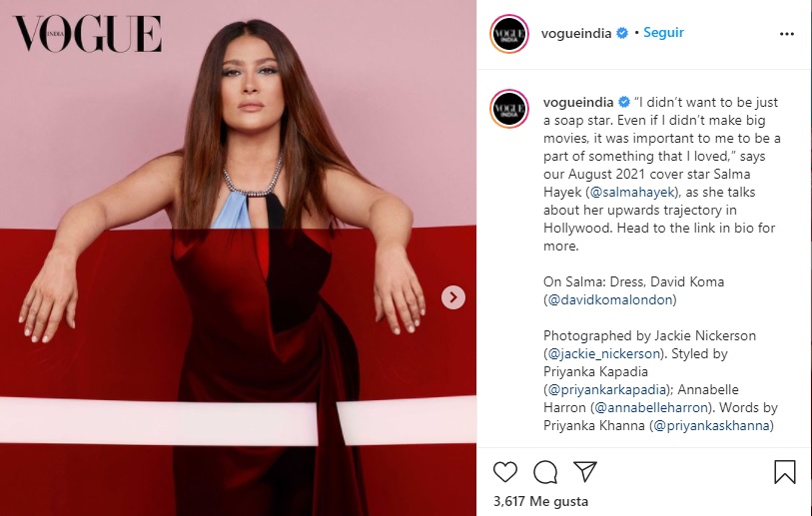This screenshot has height=516, width=812.
Task: Go to next photo with carousel arrow
Action: pyautogui.click(x=453, y=297)
